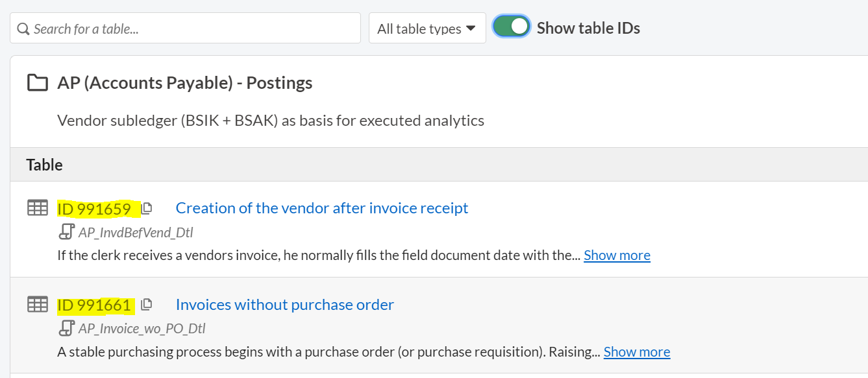This screenshot has width=868, height=378.
Task: Copy table ID 991659 using copy icon
Action: tap(147, 208)
